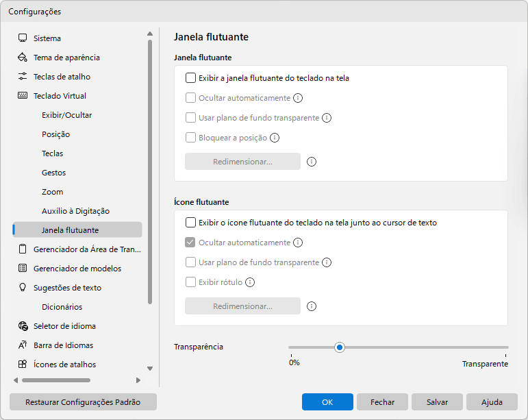The image size is (528, 420).
Task: Check Exibir rótulo checkbox
Action: pyautogui.click(x=190, y=282)
